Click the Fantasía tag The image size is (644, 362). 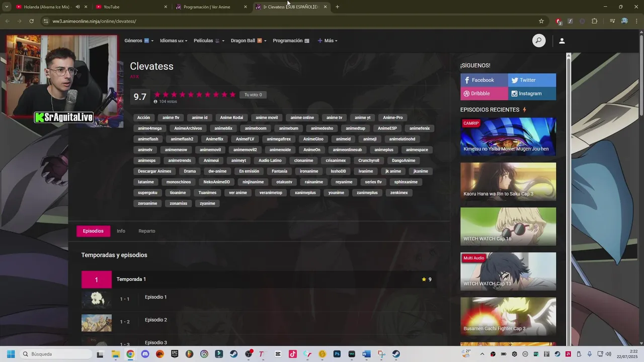279,171
